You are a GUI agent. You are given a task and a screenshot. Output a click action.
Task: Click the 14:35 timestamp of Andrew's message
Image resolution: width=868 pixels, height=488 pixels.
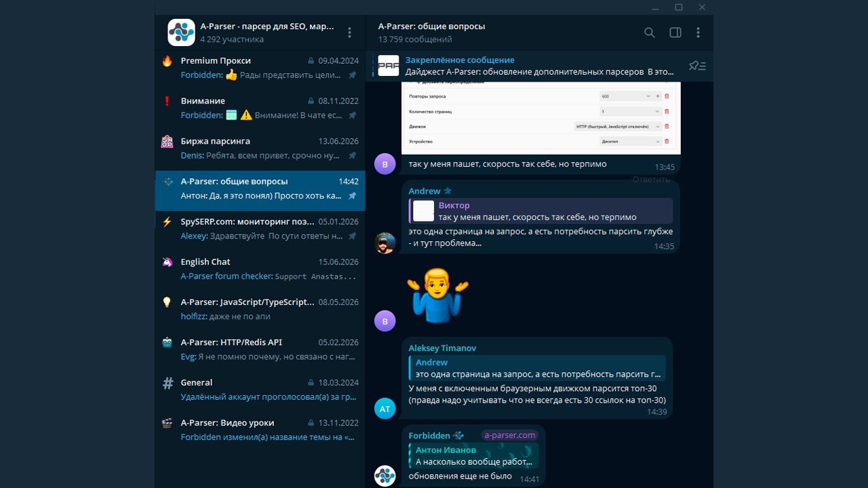point(664,246)
